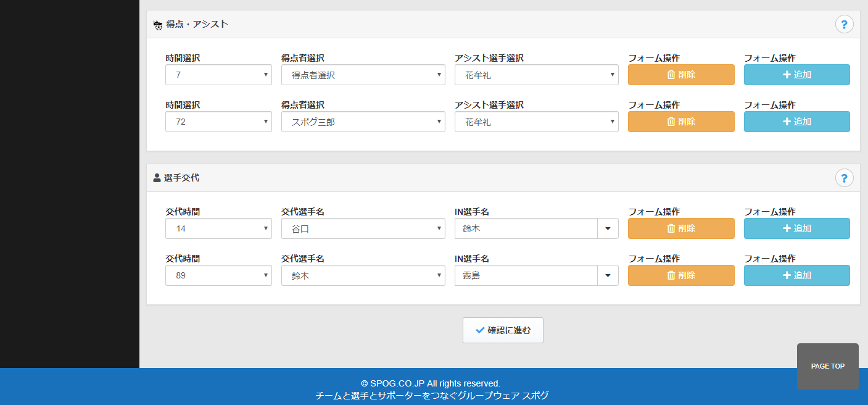Open the assist dropdown in the 72-minute row

click(536, 122)
